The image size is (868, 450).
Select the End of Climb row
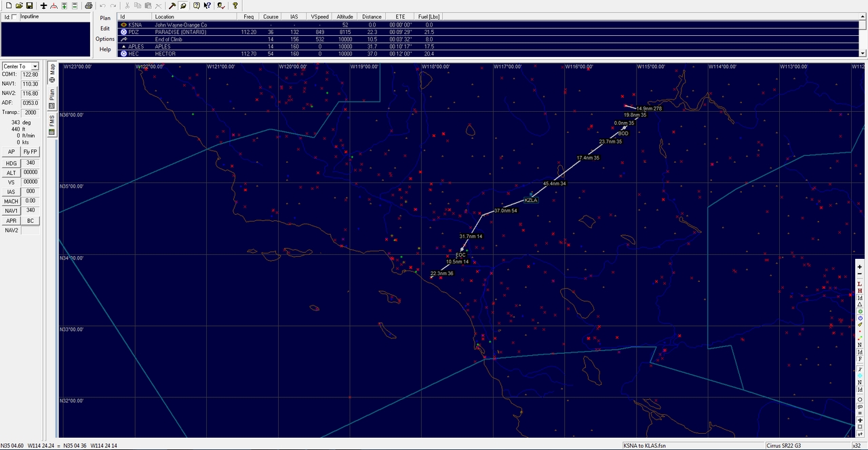click(488, 39)
